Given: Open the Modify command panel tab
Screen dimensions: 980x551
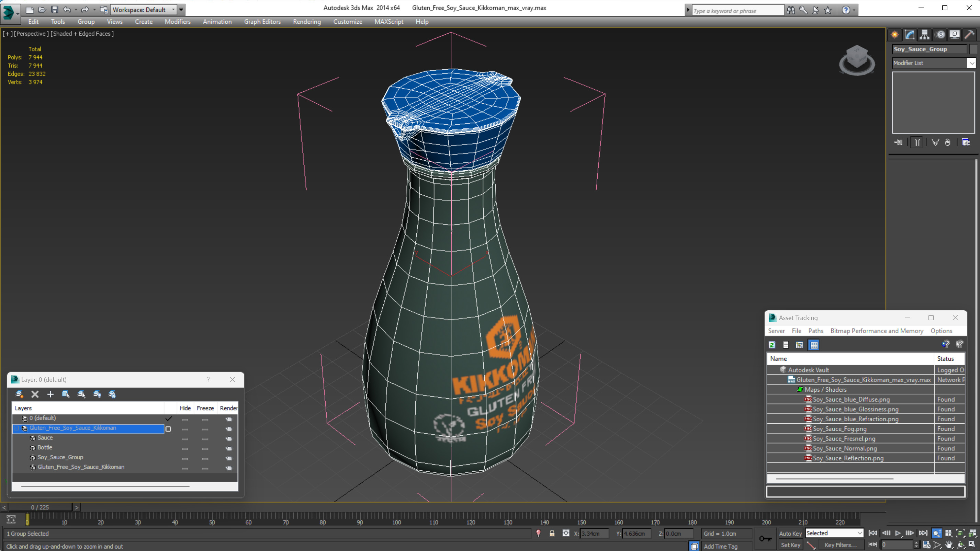Looking at the screenshot, I should 910,35.
